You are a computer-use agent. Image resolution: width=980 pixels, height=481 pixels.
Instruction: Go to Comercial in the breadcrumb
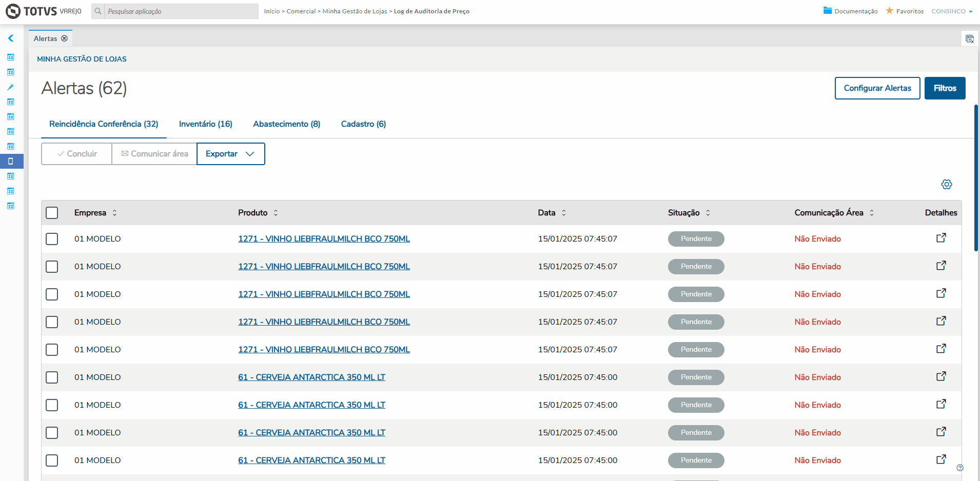coord(301,11)
